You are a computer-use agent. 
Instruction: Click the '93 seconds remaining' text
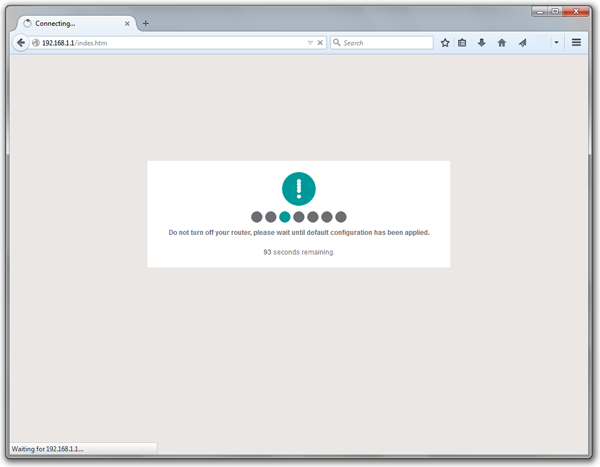pyautogui.click(x=299, y=252)
